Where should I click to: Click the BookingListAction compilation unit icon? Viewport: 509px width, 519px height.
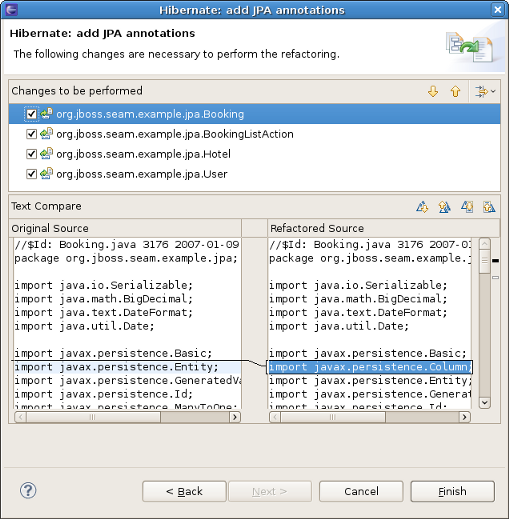[46, 134]
